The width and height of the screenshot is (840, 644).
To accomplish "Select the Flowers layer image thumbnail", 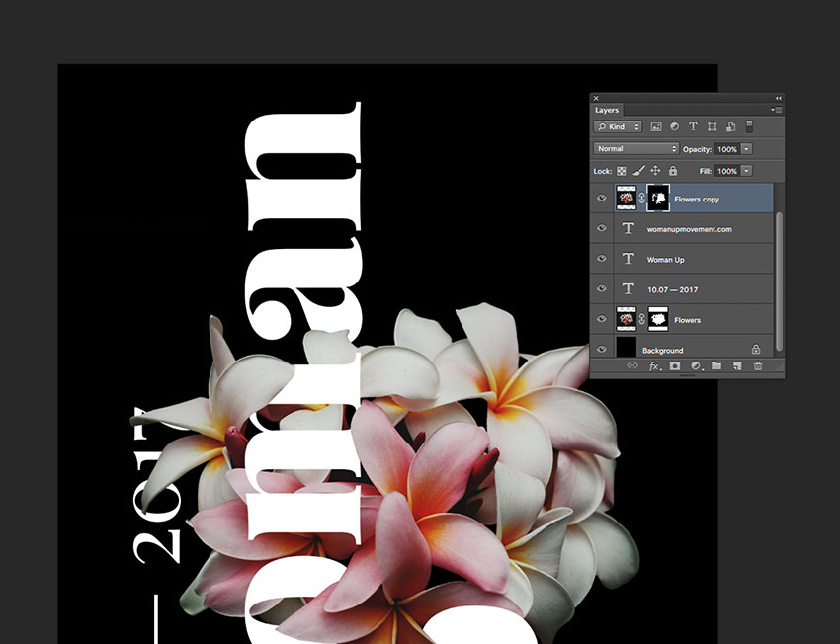I will [x=627, y=320].
